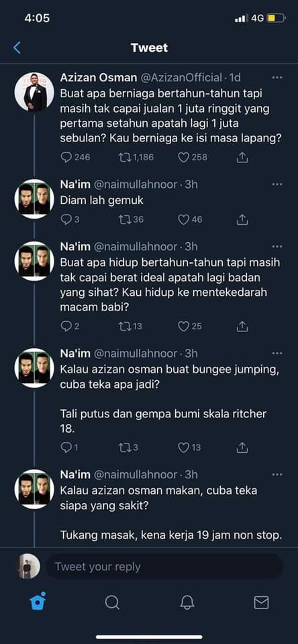Share the bungee jumping reply
The image size is (298, 644).
pyautogui.click(x=242, y=447)
